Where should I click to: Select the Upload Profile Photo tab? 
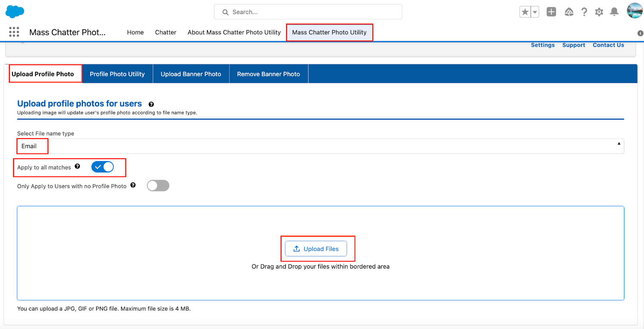(x=43, y=74)
